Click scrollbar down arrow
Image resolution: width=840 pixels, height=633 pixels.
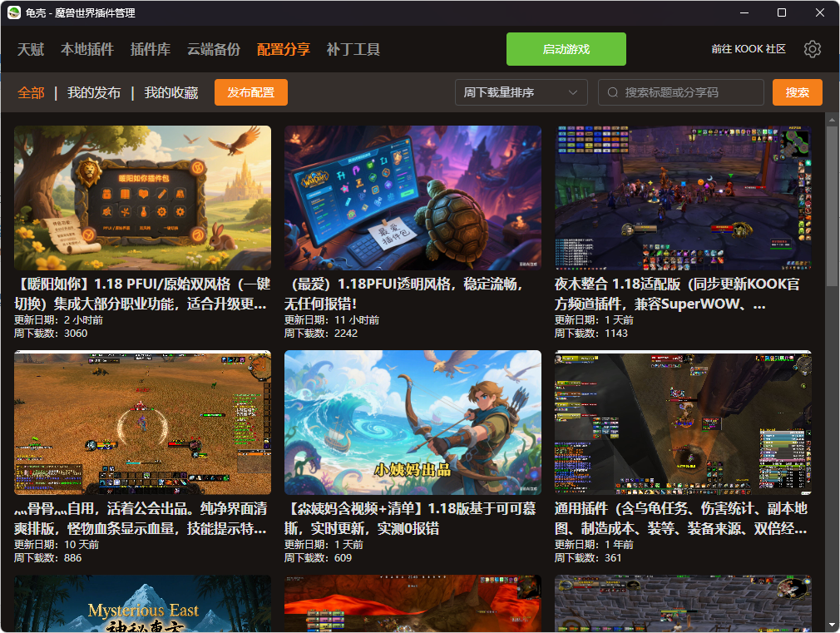[832, 625]
